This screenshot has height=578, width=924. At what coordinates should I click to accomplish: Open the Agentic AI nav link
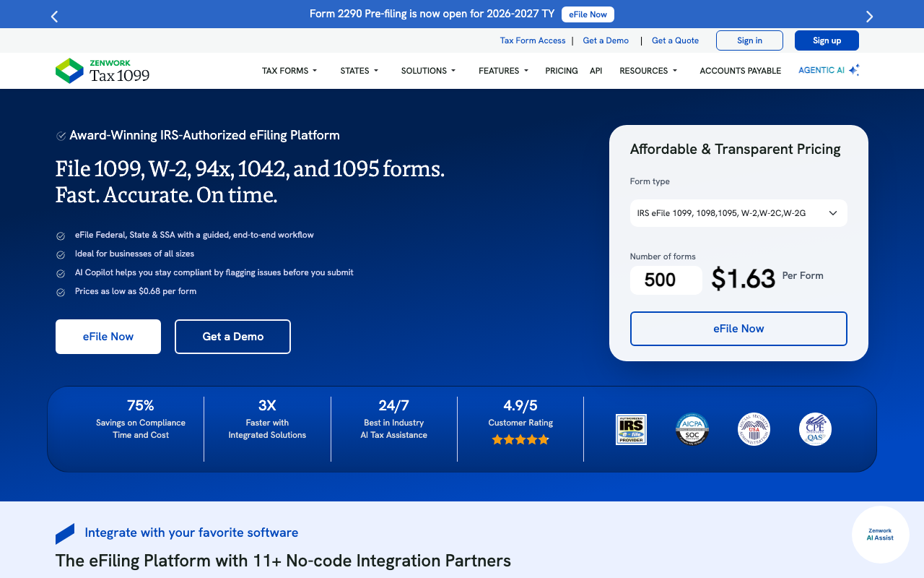[x=821, y=70]
